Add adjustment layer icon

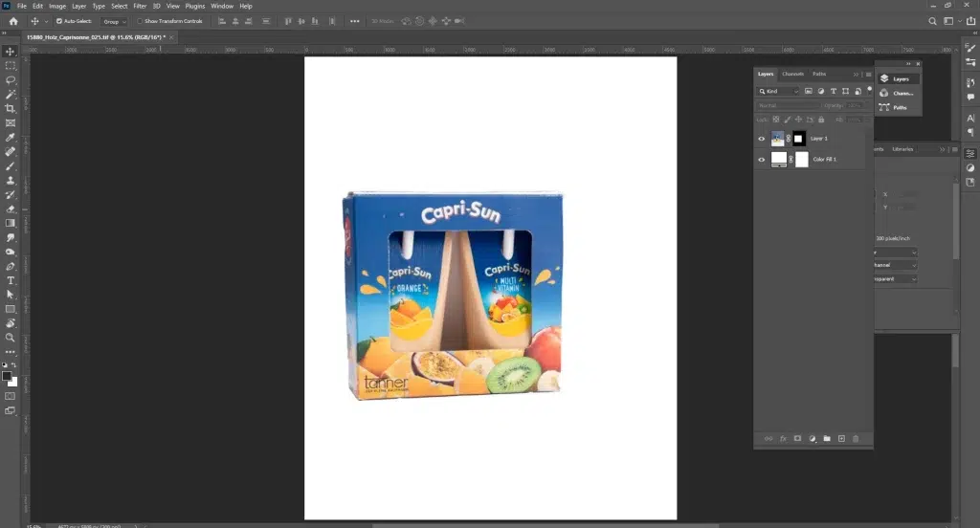click(x=812, y=439)
